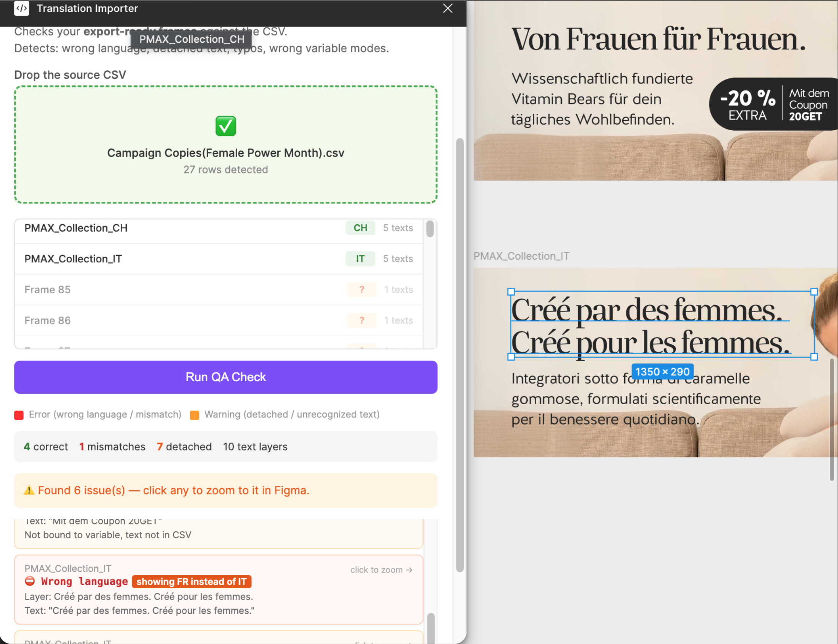
Task: Close the Translation Importer plugin window
Action: (447, 8)
